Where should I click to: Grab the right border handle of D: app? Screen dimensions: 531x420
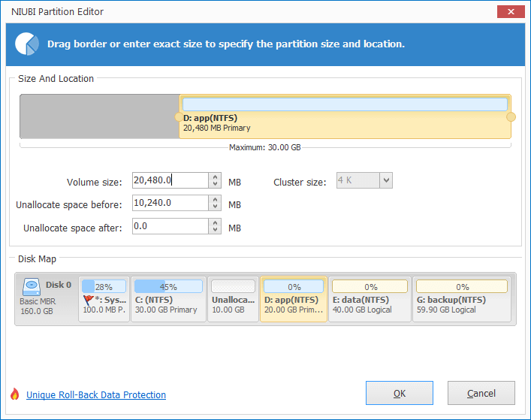(511, 117)
